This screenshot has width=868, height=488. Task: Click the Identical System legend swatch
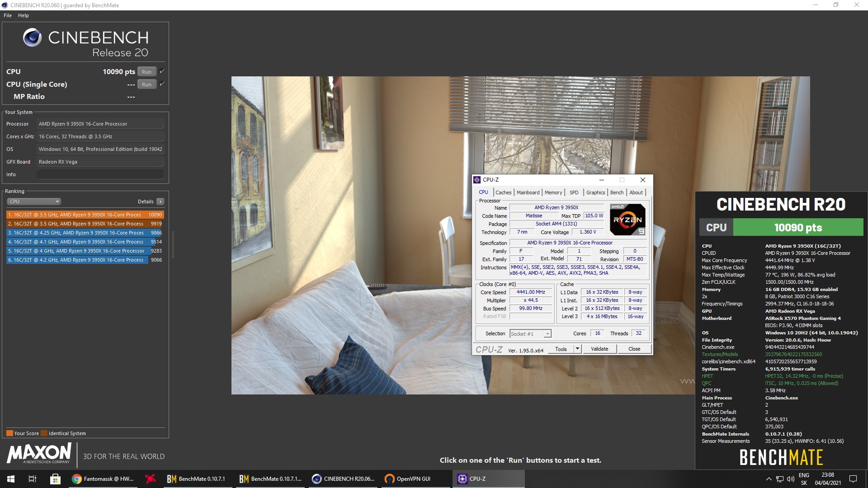(x=44, y=433)
